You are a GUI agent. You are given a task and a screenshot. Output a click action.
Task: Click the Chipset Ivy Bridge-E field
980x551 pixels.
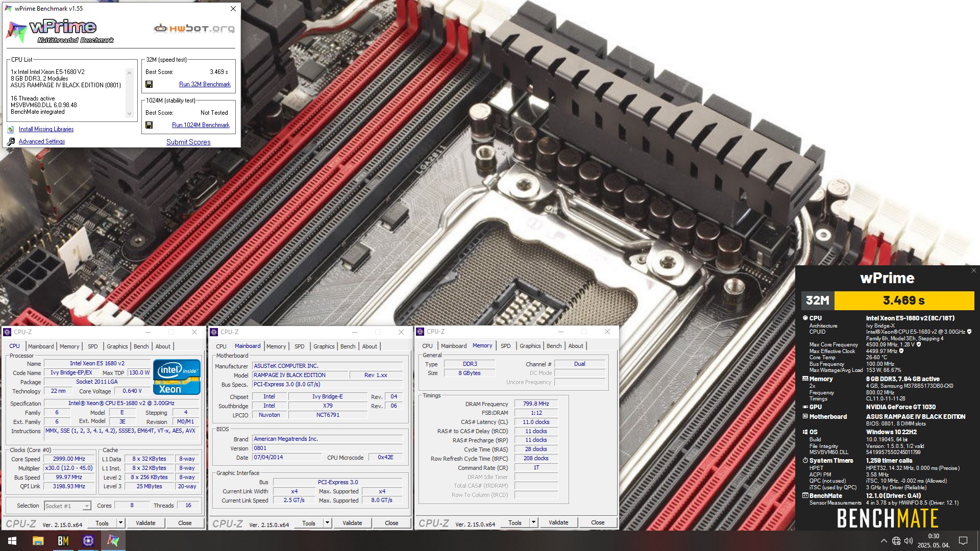[328, 397]
